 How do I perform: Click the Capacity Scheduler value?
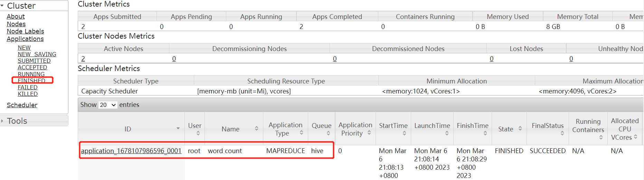coord(110,91)
